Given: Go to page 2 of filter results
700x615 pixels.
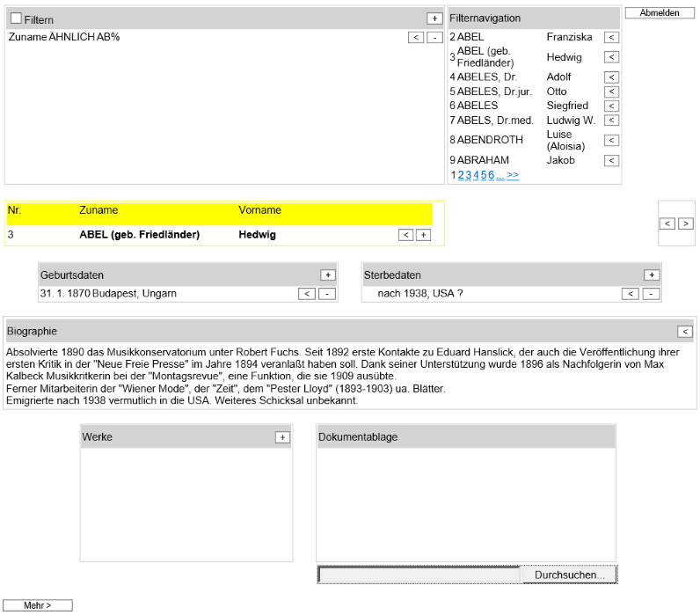Looking at the screenshot, I should point(461,175).
